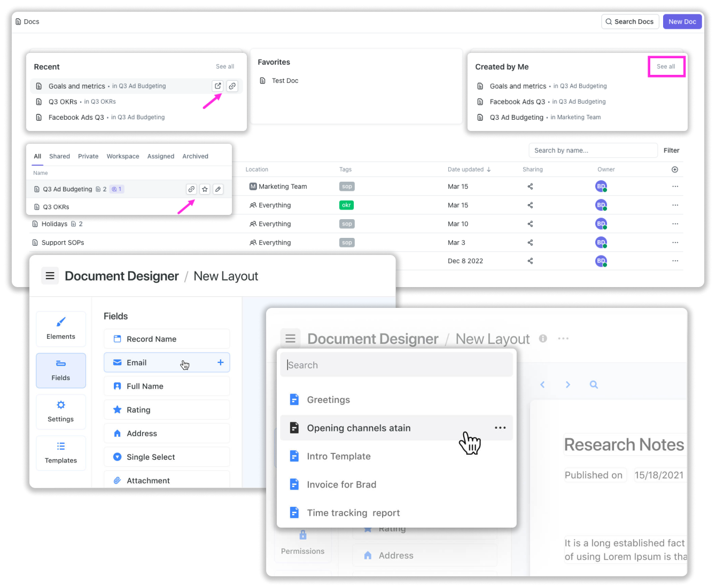Copy link to "Goals and metrics" doc
This screenshot has width=716, height=588.
pos(232,86)
